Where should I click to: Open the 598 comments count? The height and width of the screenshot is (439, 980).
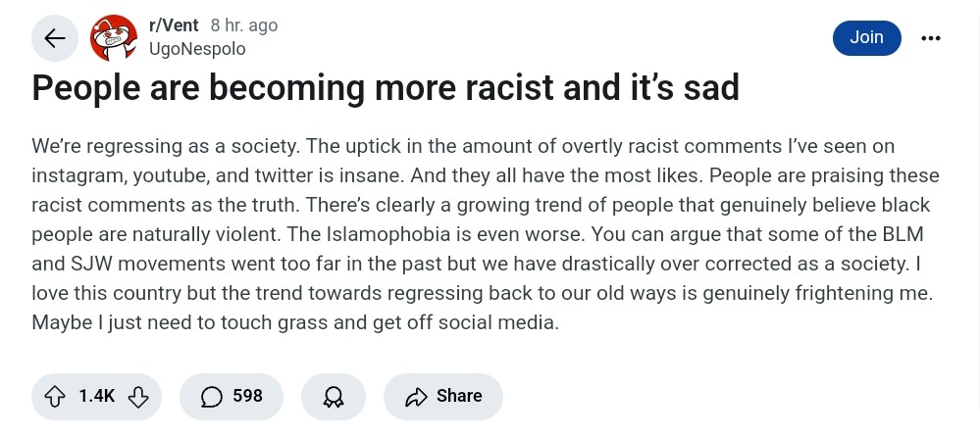pyautogui.click(x=247, y=396)
